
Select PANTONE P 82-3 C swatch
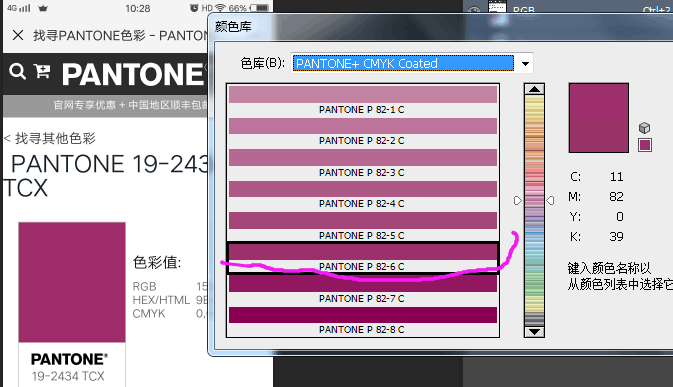click(363, 163)
